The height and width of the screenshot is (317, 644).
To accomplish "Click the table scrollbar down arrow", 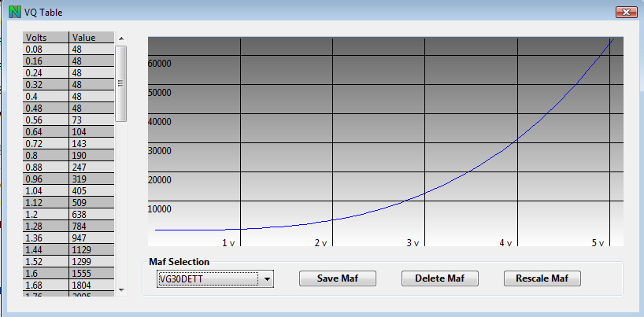I will [x=121, y=290].
